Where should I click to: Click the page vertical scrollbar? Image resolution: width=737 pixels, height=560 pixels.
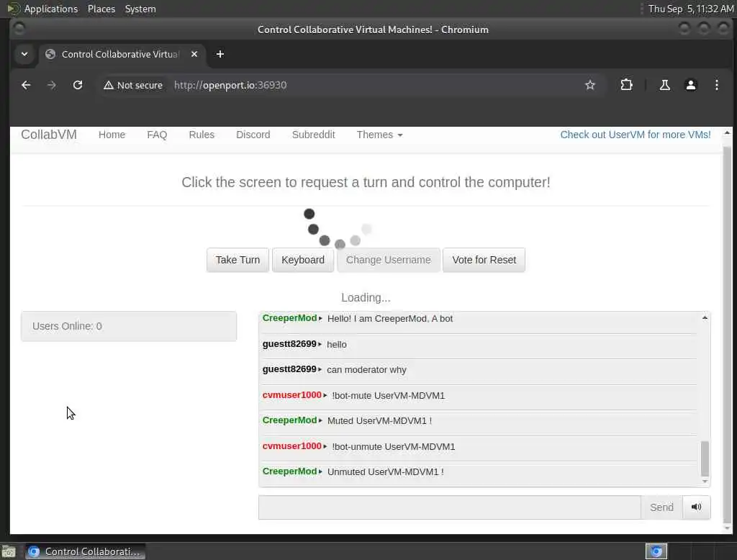coord(727,334)
